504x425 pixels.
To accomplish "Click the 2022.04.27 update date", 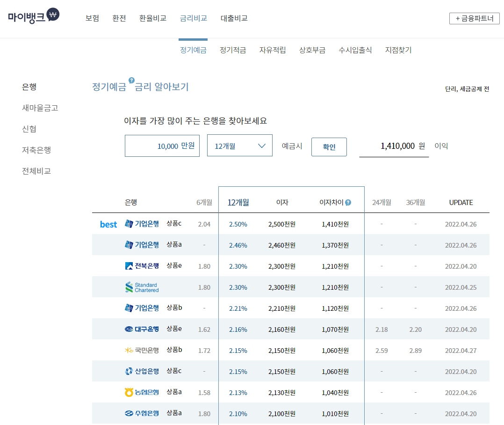I will (461, 351).
